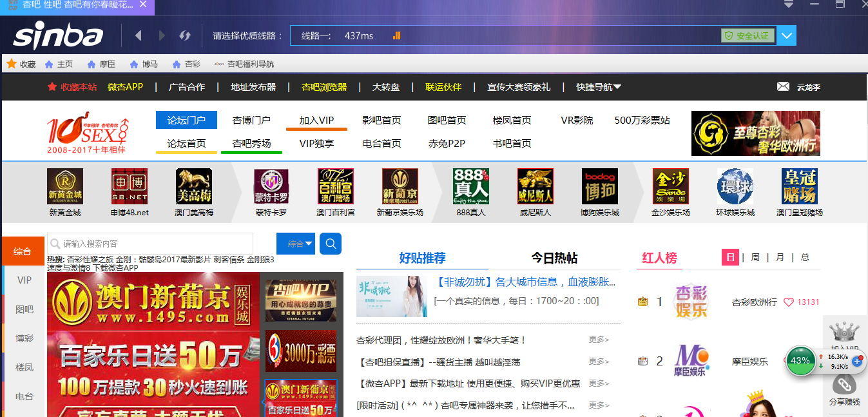This screenshot has width=868, height=417.
Task: Switch 红人榜 ranking to 周 (week)
Action: tap(755, 257)
